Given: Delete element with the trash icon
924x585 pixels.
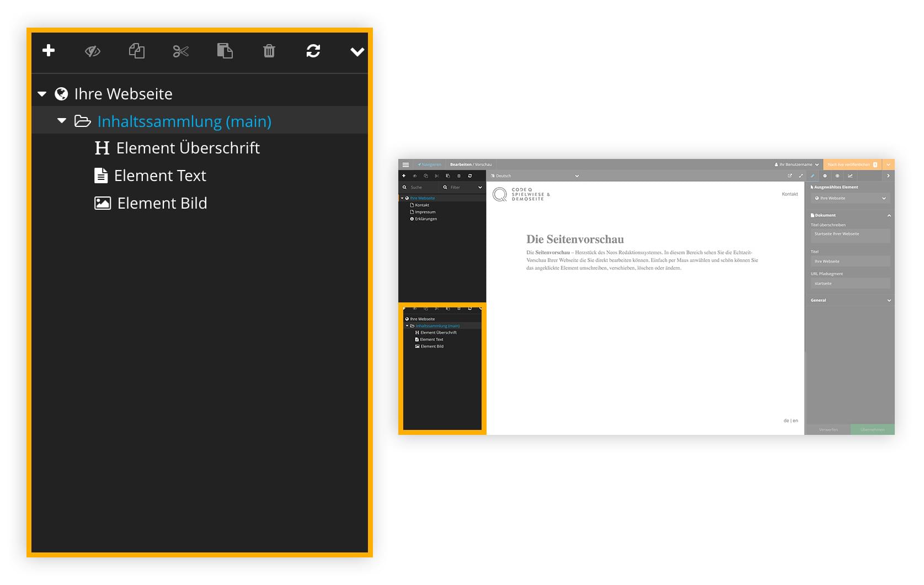Looking at the screenshot, I should click(269, 51).
